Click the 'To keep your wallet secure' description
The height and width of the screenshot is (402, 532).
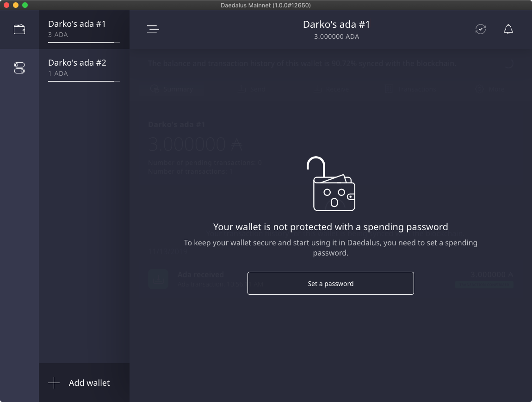(x=330, y=248)
